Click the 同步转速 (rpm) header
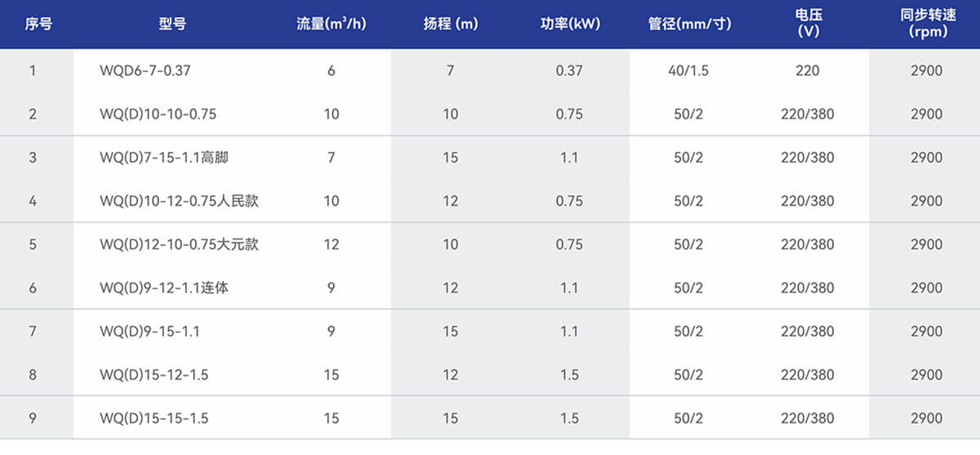Viewport: 980px width, 455px height. coord(926,23)
